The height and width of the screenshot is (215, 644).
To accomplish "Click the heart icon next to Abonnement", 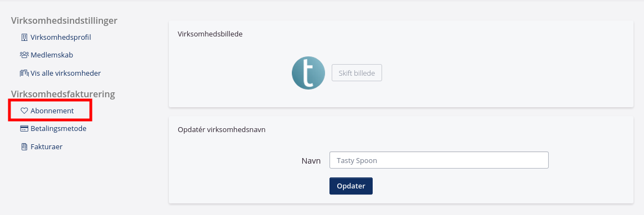I will pyautogui.click(x=24, y=111).
